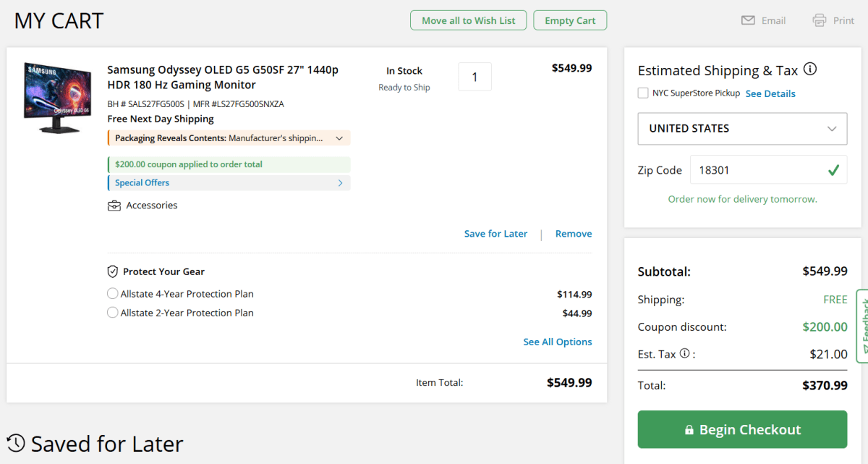Open the UNITED STATES country dropdown

coord(741,128)
